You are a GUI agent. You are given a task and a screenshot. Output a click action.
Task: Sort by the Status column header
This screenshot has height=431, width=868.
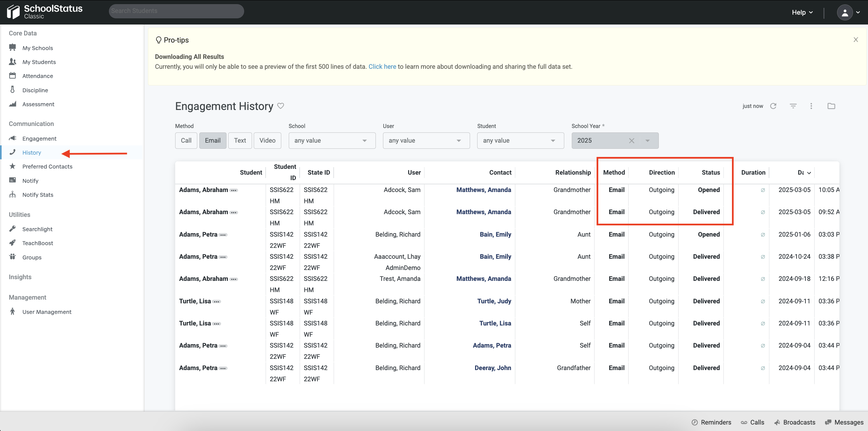click(x=711, y=172)
